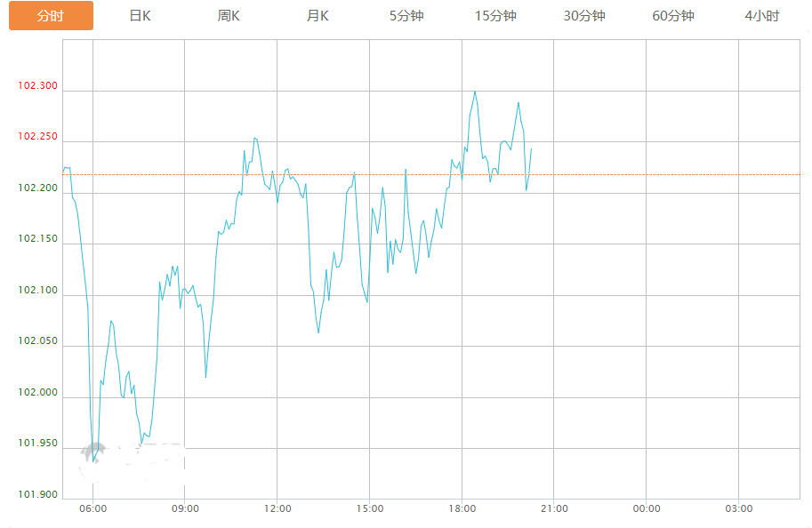Click the 06:00 time axis label
Viewport: 812px width, 528px height.
coord(93,508)
